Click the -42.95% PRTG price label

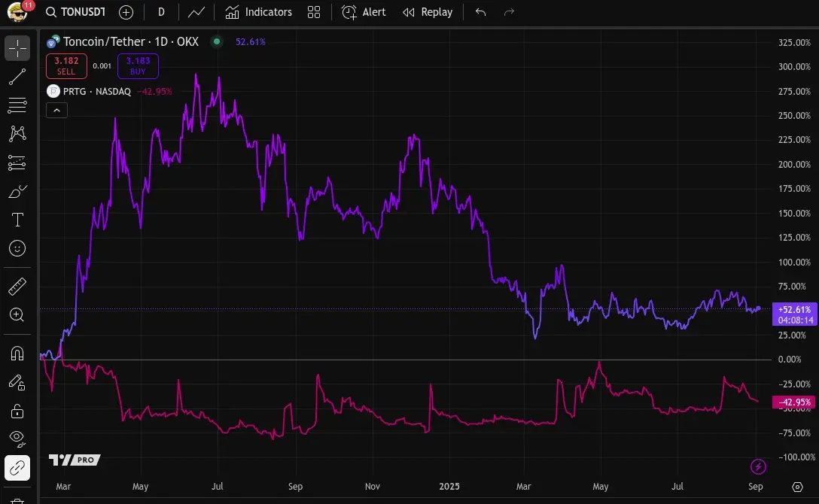click(x=794, y=402)
